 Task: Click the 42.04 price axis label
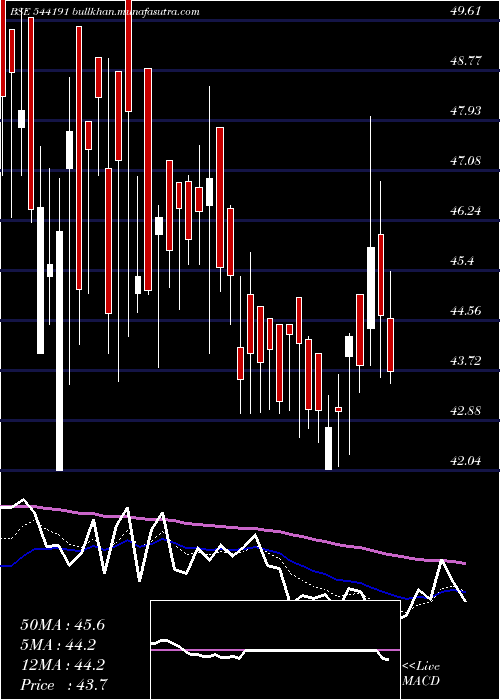pyautogui.click(x=466, y=461)
